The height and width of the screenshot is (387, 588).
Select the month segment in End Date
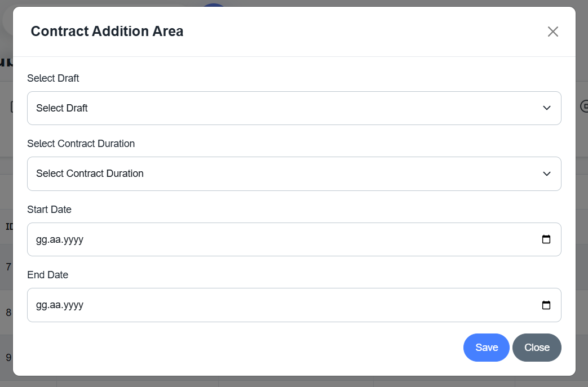pos(55,305)
